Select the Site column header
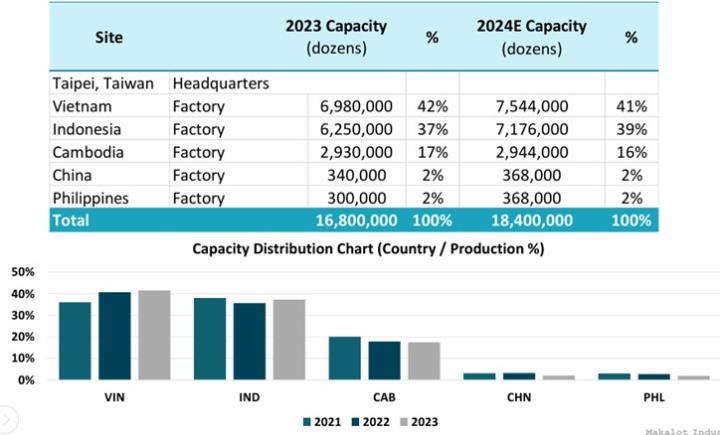Screen dimensions: 720x435 click(x=109, y=38)
